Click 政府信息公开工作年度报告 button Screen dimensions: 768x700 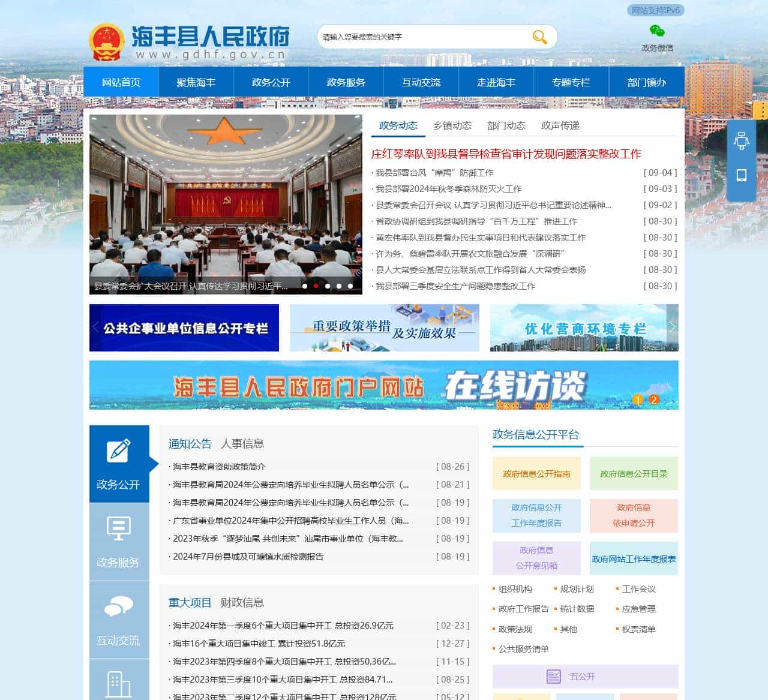tap(536, 516)
